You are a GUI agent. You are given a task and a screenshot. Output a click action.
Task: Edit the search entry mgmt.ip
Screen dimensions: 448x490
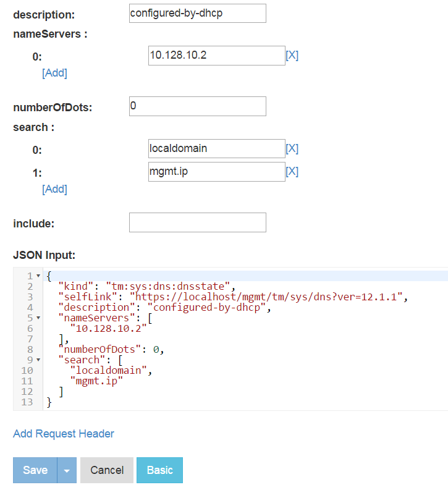click(x=216, y=172)
